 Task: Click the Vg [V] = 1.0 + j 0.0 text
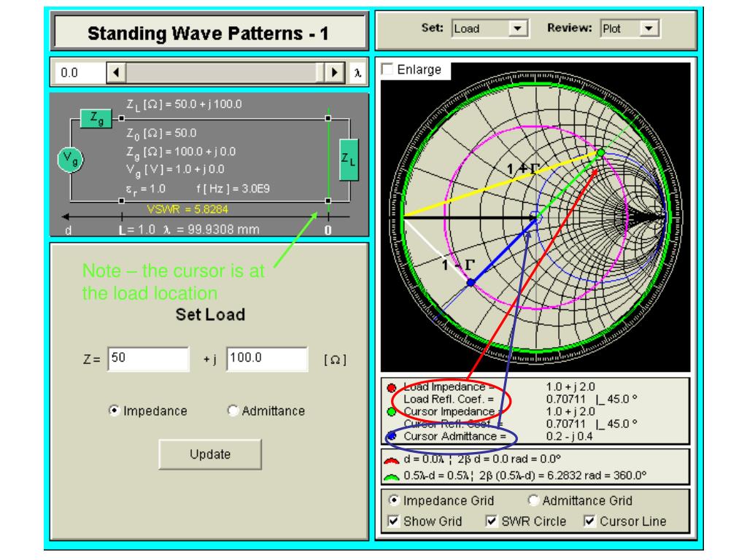pos(175,170)
